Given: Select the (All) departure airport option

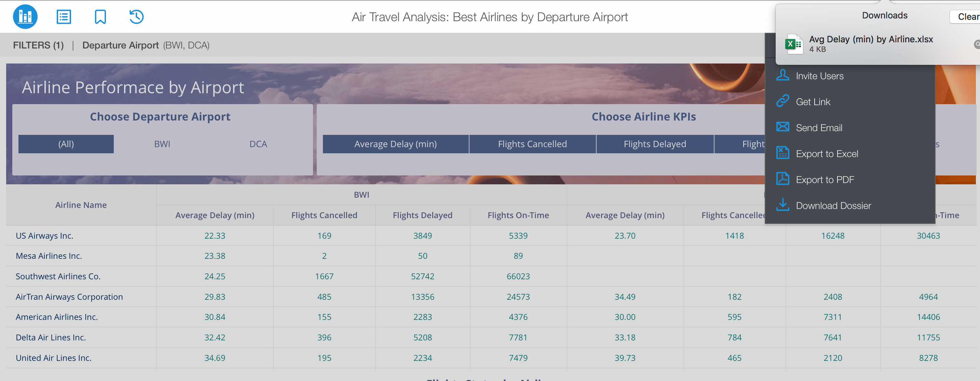Looking at the screenshot, I should (x=66, y=144).
